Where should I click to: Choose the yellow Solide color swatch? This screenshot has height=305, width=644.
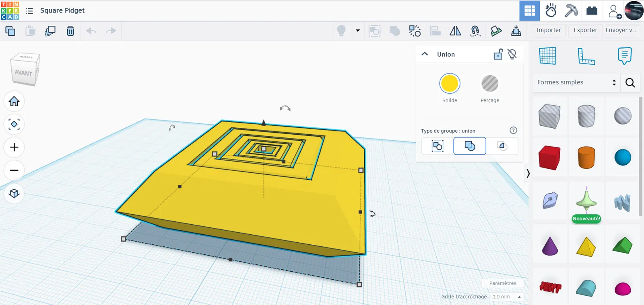pos(450,84)
